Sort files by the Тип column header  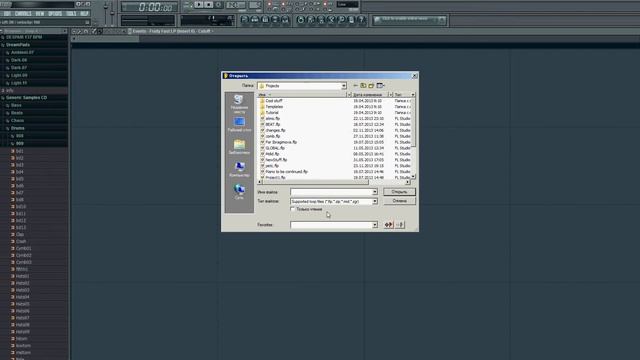402,95
